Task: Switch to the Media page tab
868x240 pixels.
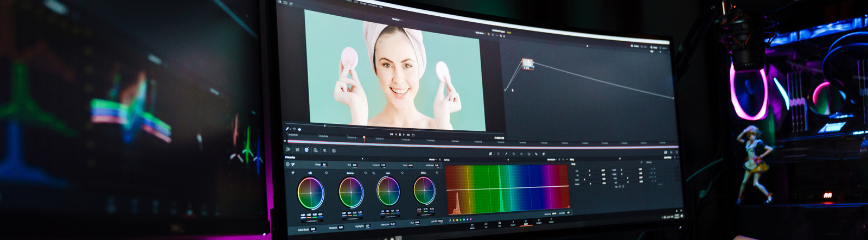Action: [x=472, y=226]
